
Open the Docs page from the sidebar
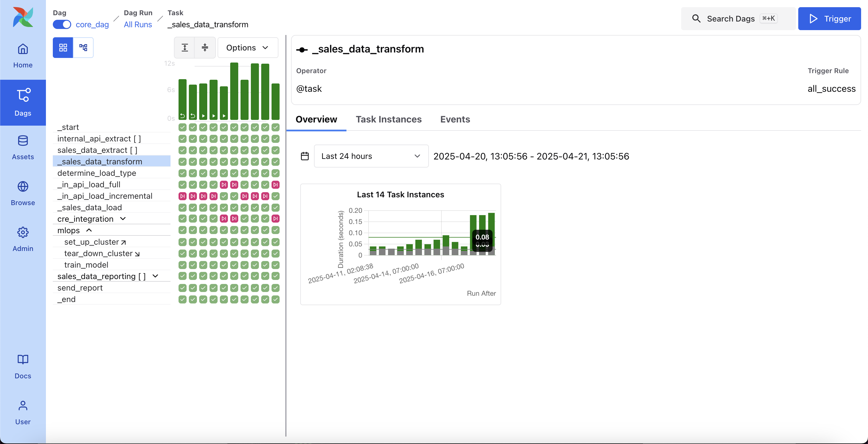point(23,367)
